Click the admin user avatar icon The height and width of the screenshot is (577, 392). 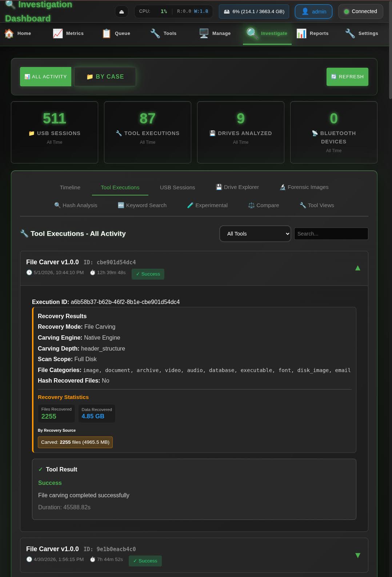point(305,12)
